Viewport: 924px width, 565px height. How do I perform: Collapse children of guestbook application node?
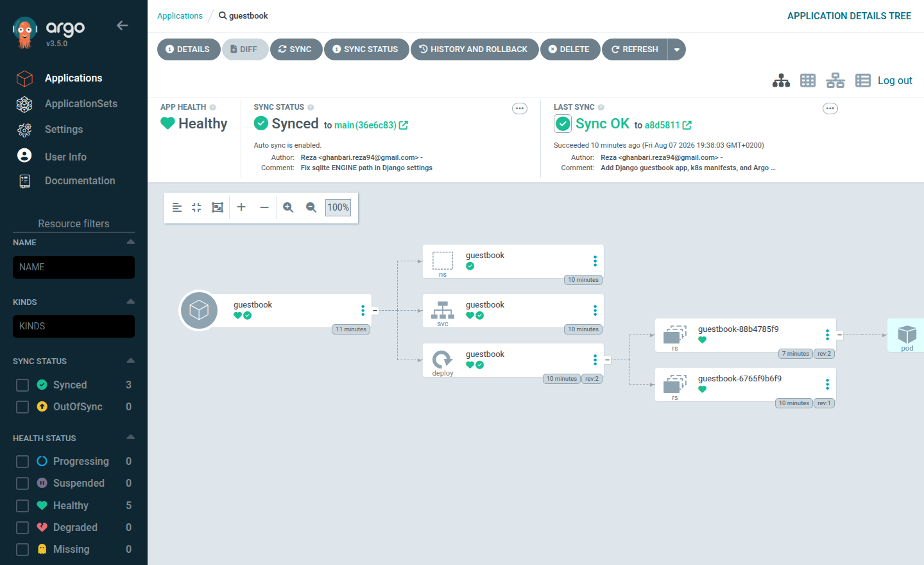pyautogui.click(x=375, y=311)
